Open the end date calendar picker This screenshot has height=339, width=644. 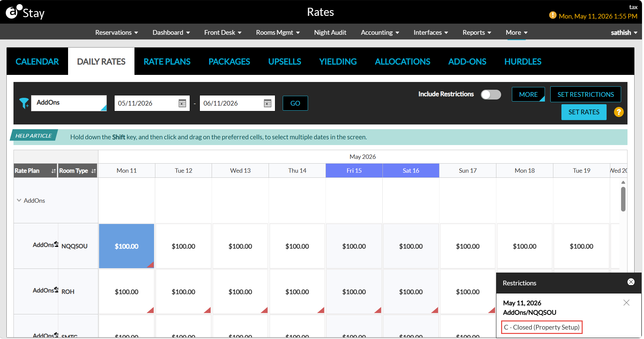(268, 103)
